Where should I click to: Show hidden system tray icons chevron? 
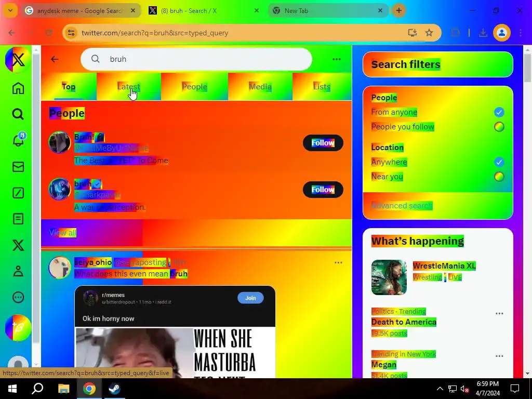[x=440, y=389]
